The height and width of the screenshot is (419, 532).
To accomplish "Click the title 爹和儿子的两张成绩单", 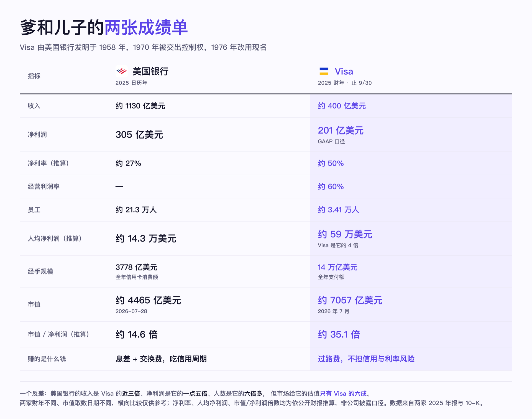I will [104, 27].
